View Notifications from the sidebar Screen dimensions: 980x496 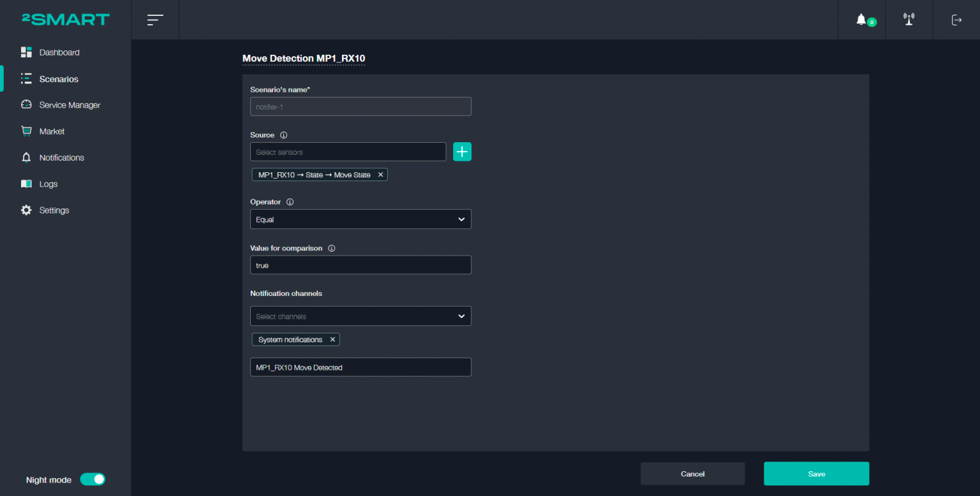[61, 157]
